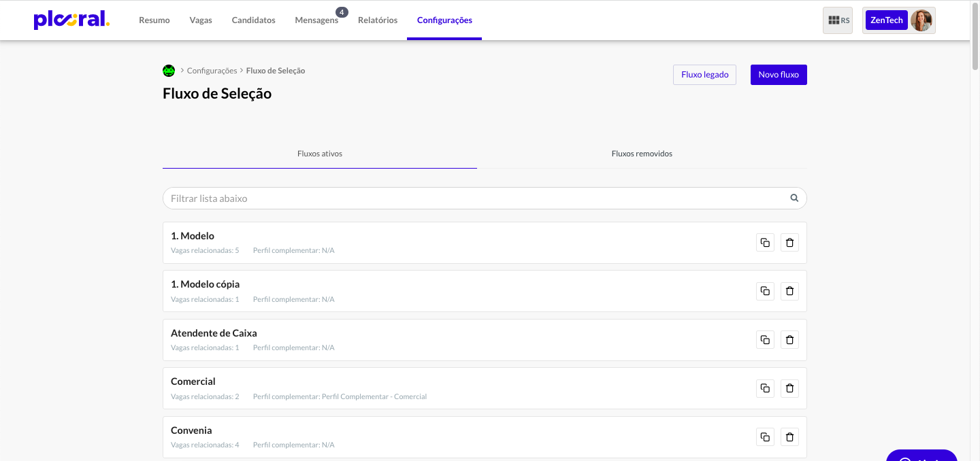Screen dimensions: 980x461
Task: Delete the 1. Modelo flow
Action: pyautogui.click(x=789, y=243)
